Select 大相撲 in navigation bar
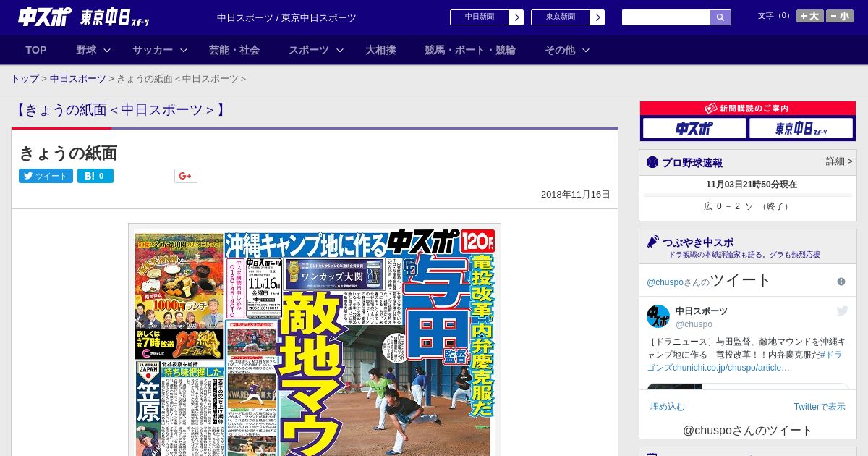Viewport: 868px width, 456px height. pos(380,50)
